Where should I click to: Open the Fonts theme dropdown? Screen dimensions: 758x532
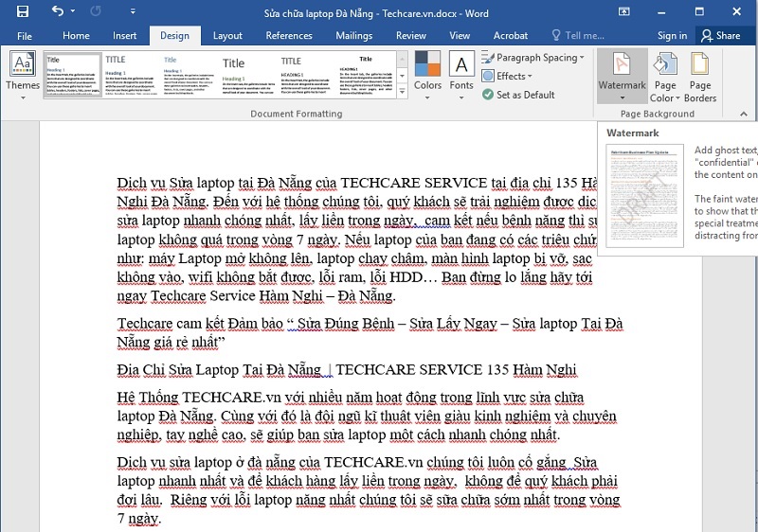point(461,77)
